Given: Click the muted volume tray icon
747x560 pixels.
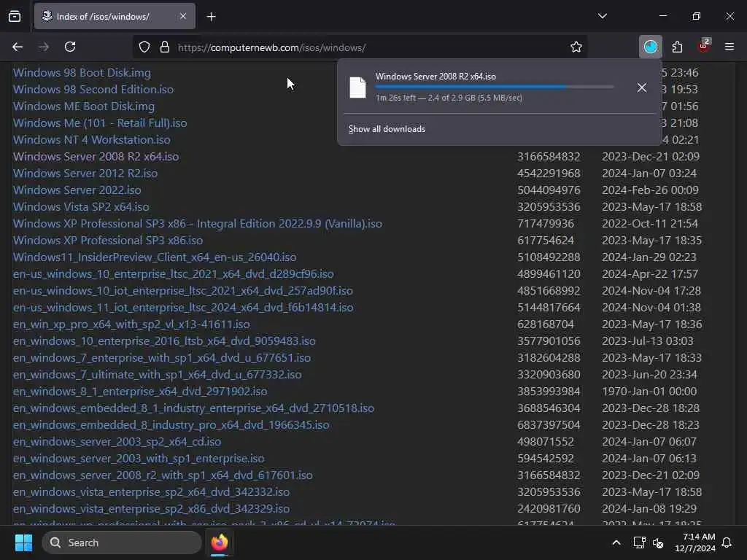Looking at the screenshot, I should point(659,542).
